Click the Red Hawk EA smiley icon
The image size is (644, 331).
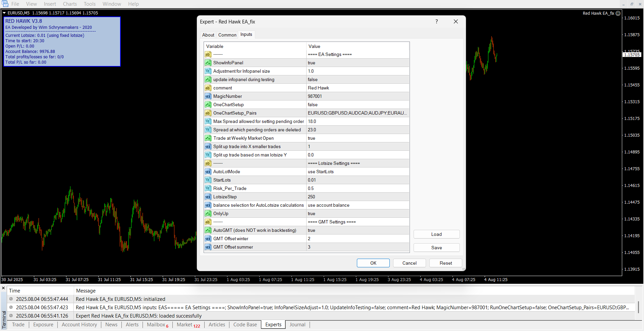(x=618, y=13)
